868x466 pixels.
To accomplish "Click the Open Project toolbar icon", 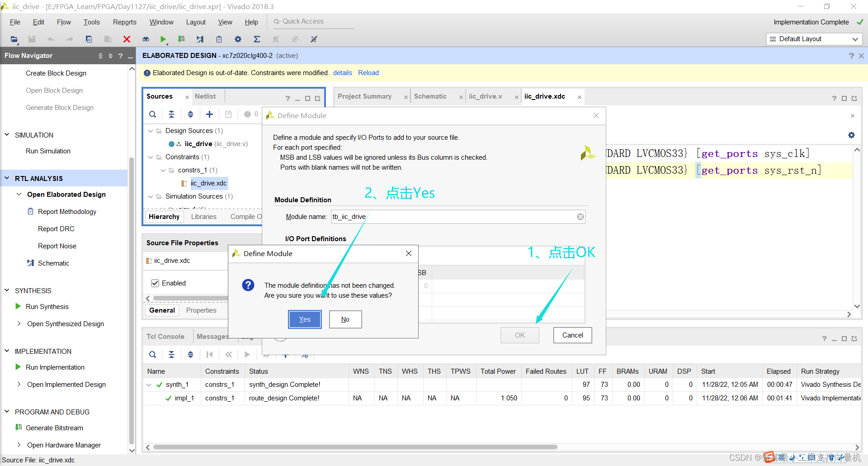I will click(x=14, y=39).
